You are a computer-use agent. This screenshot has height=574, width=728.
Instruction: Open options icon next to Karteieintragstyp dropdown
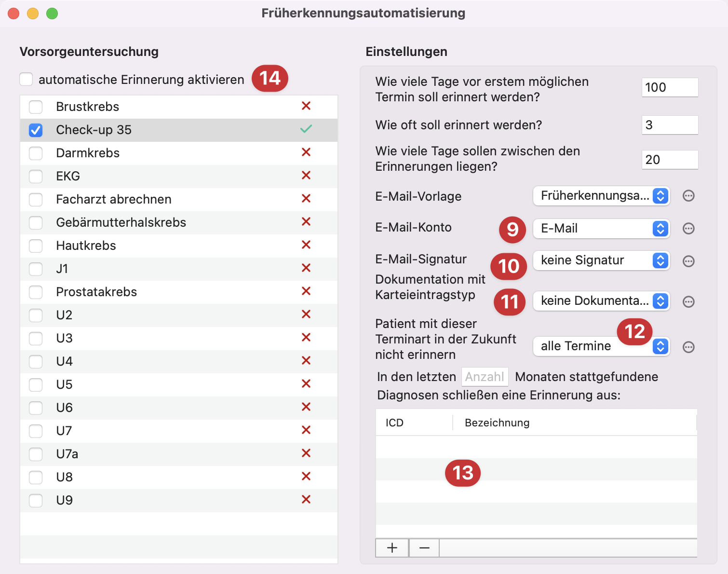688,302
